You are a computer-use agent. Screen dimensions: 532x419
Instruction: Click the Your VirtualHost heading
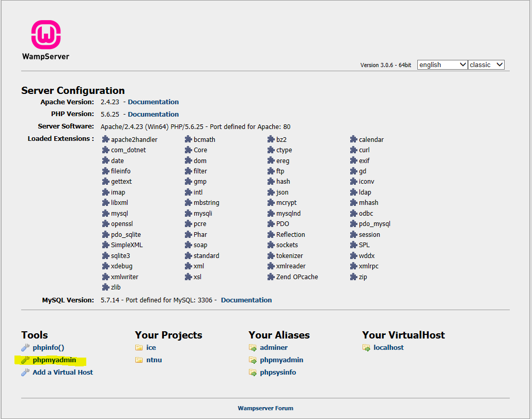[x=403, y=335]
